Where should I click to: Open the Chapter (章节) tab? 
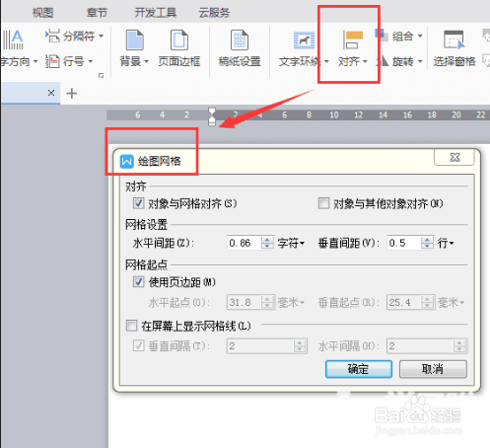(97, 13)
